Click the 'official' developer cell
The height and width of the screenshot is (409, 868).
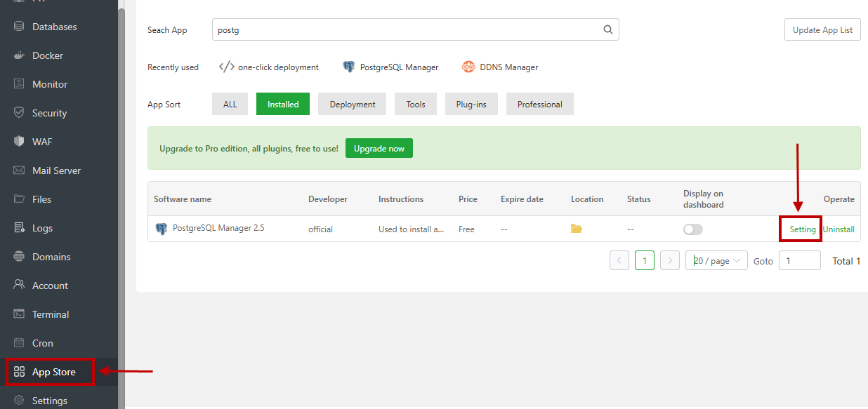(320, 229)
